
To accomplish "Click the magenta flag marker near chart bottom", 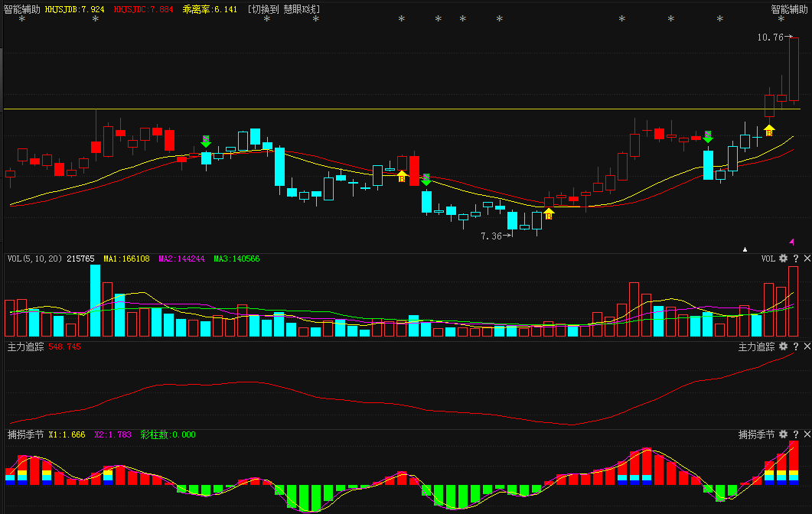I will point(791,242).
